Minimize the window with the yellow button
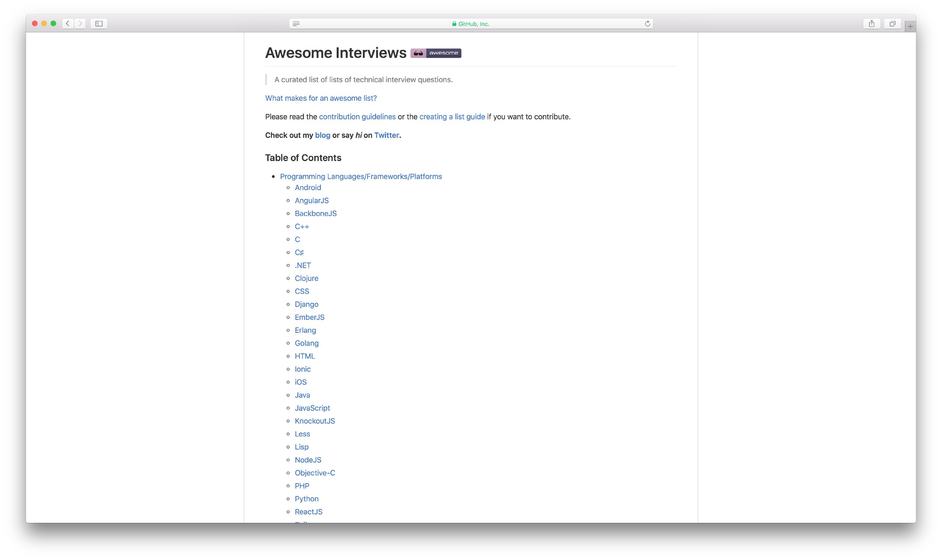The width and height of the screenshot is (942, 560). tap(44, 24)
